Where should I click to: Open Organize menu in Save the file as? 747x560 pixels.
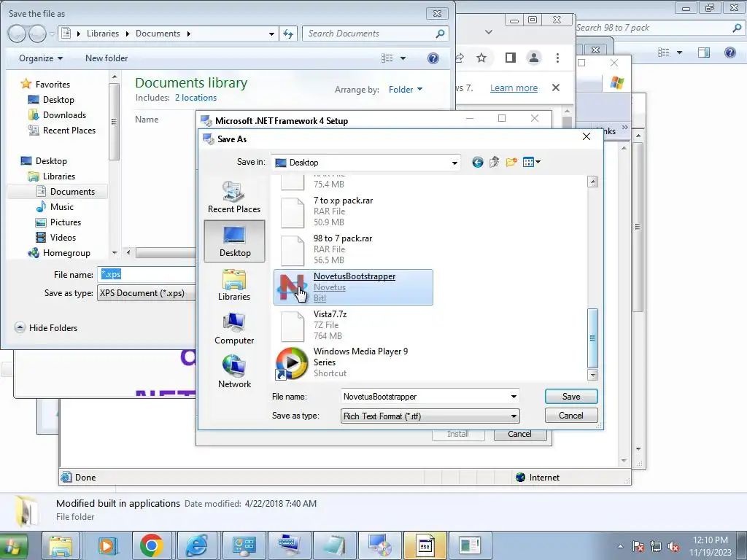click(41, 58)
